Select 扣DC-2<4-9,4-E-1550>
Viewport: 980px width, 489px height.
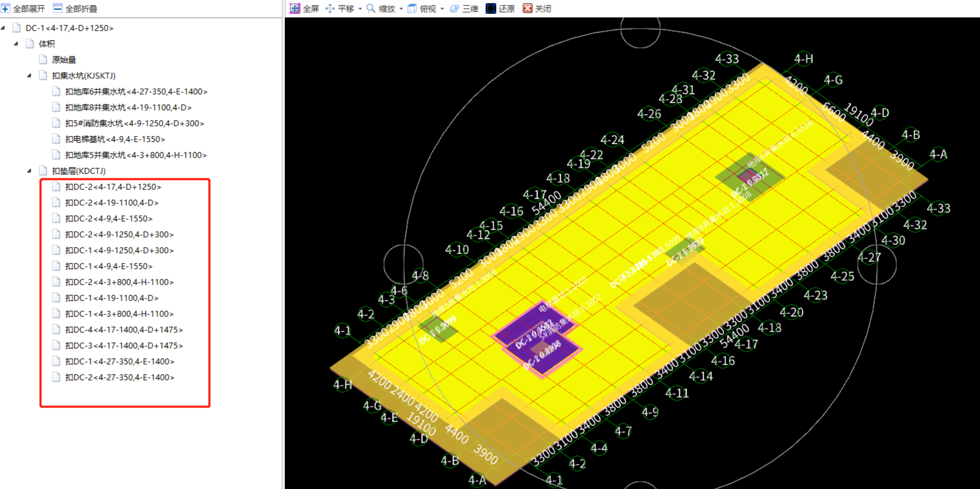(x=109, y=219)
